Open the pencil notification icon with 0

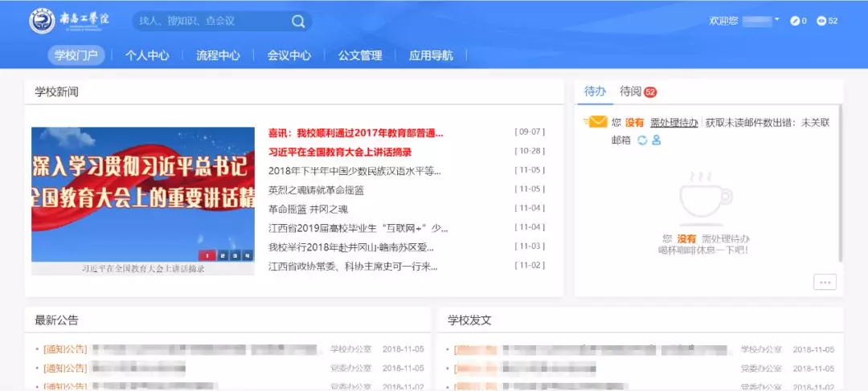[795, 21]
